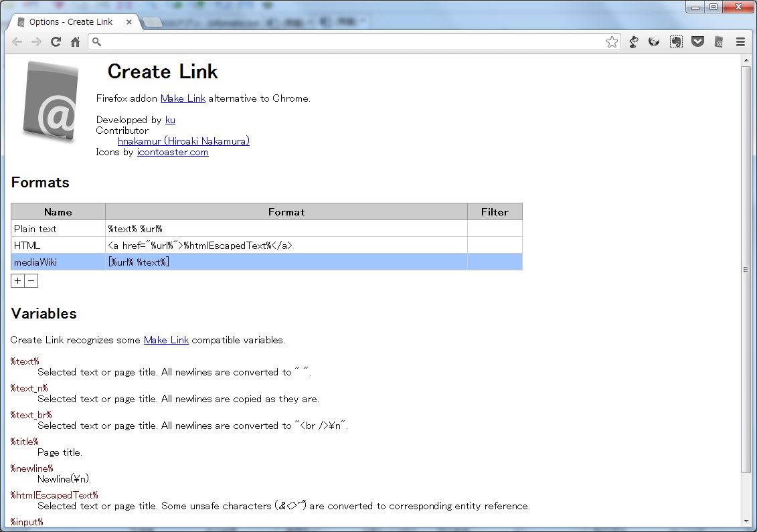
Task: Click the Create Link page title
Action: click(x=163, y=72)
